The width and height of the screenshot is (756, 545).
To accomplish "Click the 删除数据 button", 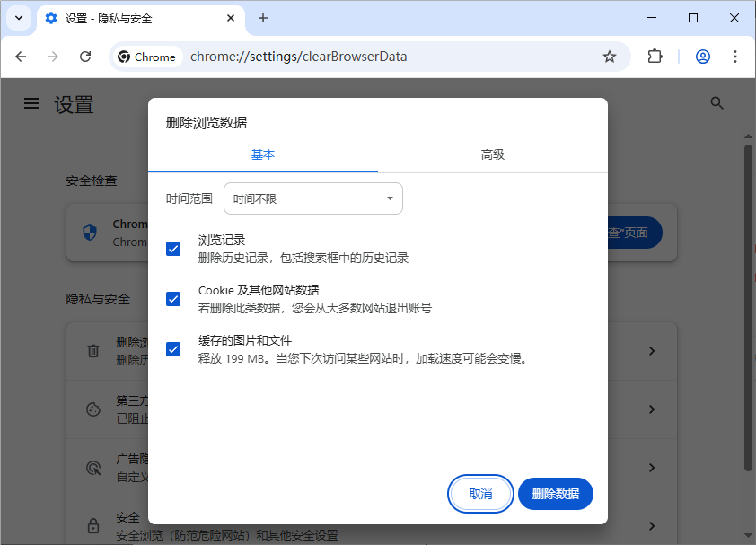I will coord(555,494).
